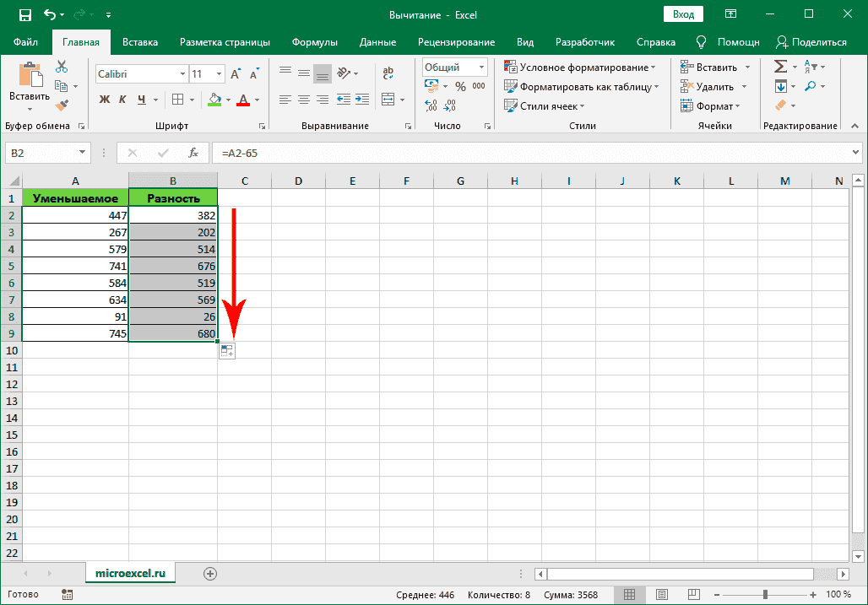Open the Условное форматирование dropdown

tap(582, 68)
